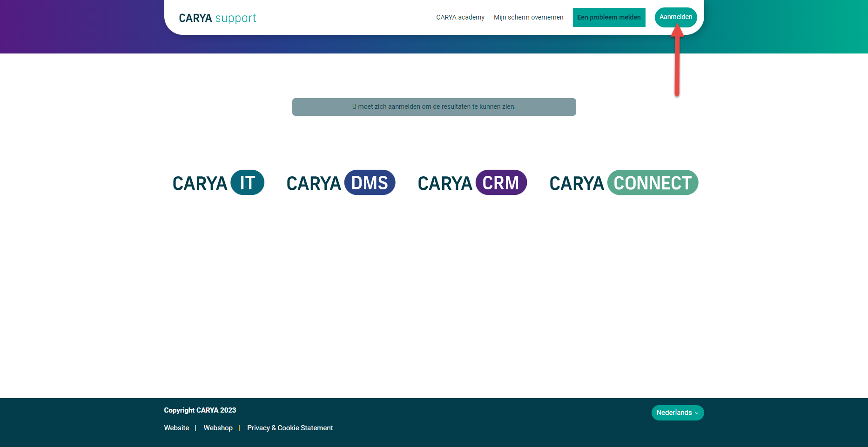Open the CARYA CONNECT product logo
The height and width of the screenshot is (447, 868).
[624, 182]
